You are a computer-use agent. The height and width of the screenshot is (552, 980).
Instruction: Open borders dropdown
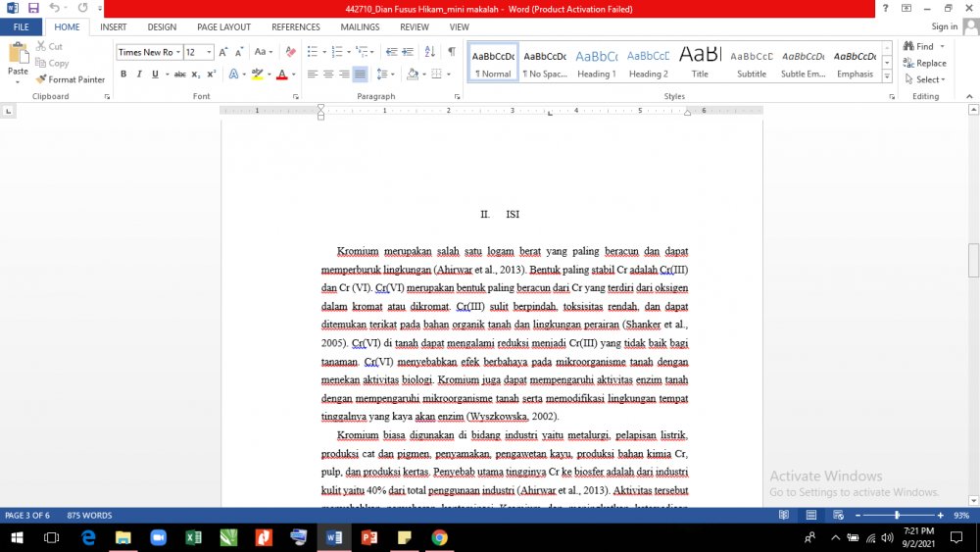[x=449, y=74]
